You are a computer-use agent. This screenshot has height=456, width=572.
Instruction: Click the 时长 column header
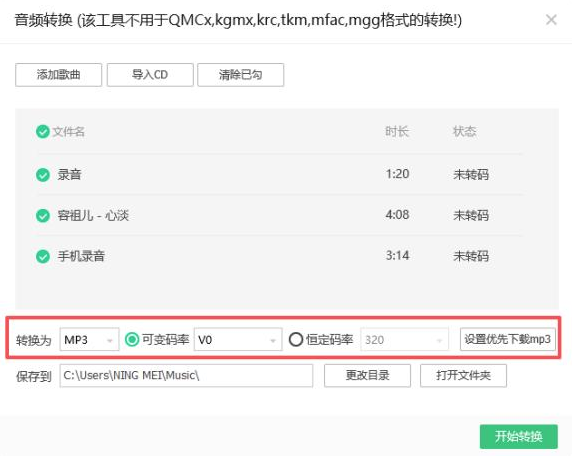pos(397,131)
